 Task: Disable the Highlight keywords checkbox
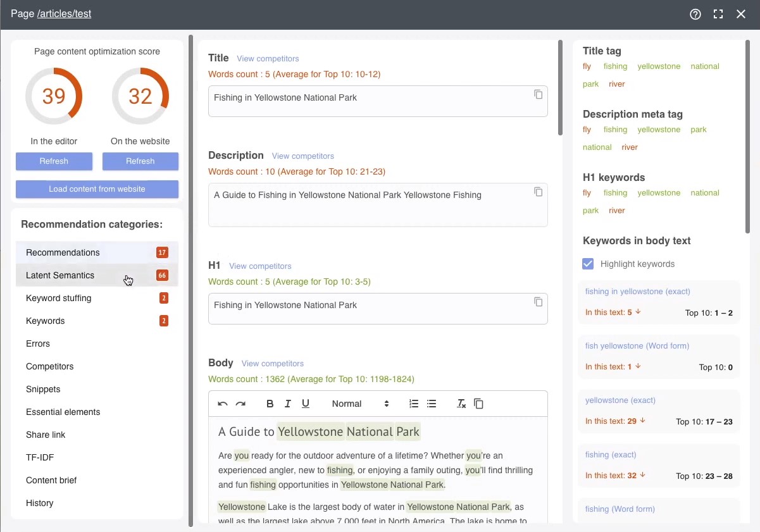coord(588,264)
